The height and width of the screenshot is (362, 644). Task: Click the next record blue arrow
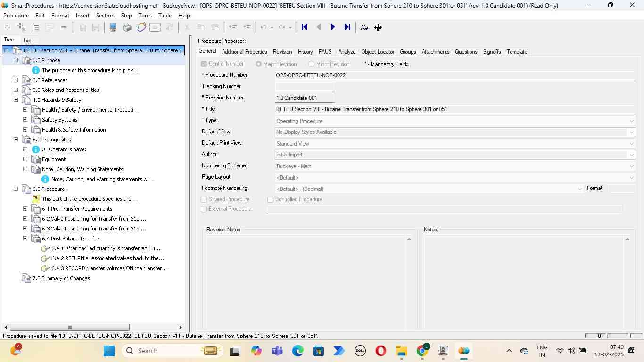point(333,27)
